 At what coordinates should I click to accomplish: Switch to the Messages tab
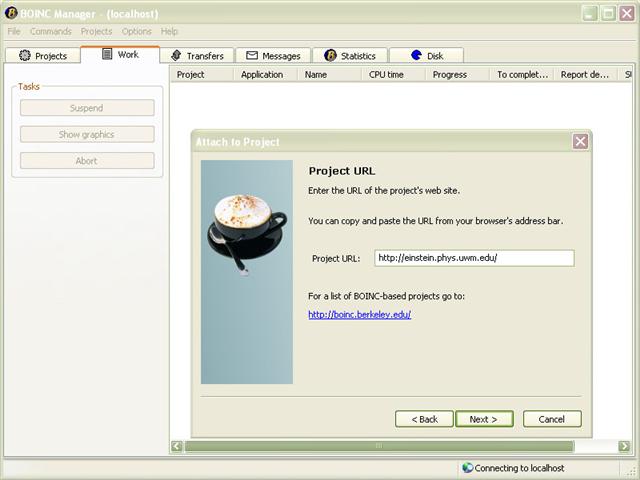tap(273, 56)
